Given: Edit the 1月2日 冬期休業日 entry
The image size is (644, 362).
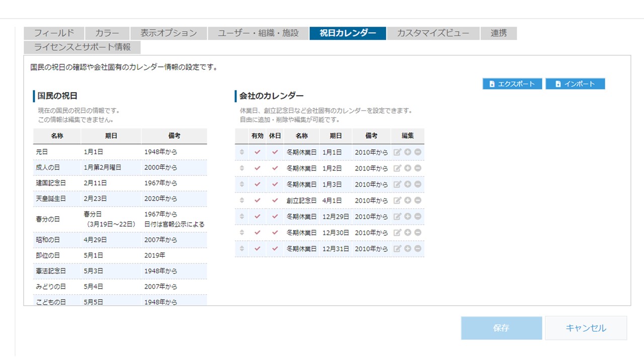Looking at the screenshot, I should 397,168.
